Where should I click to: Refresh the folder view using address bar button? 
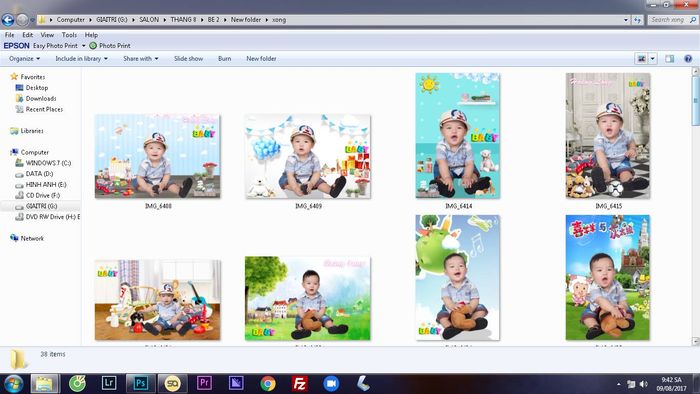click(x=637, y=20)
